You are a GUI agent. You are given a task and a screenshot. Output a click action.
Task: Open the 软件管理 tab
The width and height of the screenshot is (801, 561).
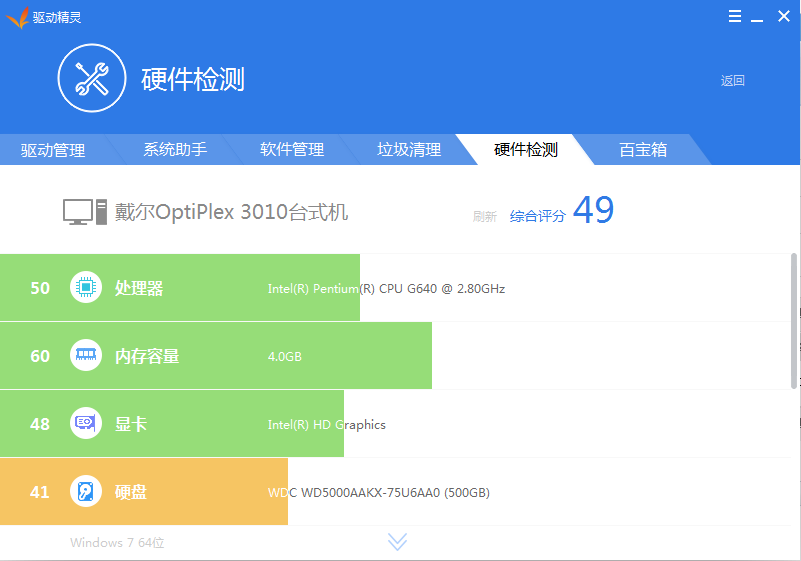coord(292,150)
